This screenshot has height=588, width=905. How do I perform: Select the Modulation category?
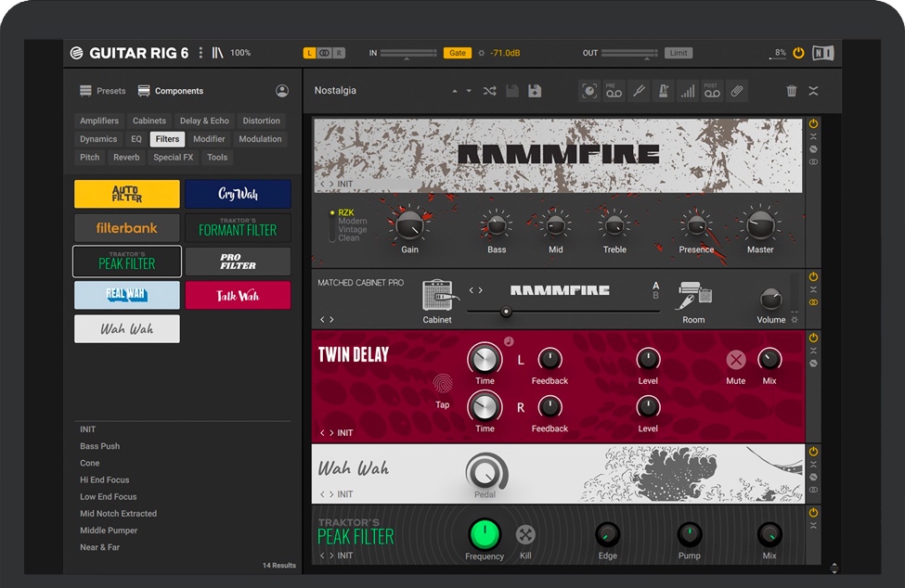(260, 139)
